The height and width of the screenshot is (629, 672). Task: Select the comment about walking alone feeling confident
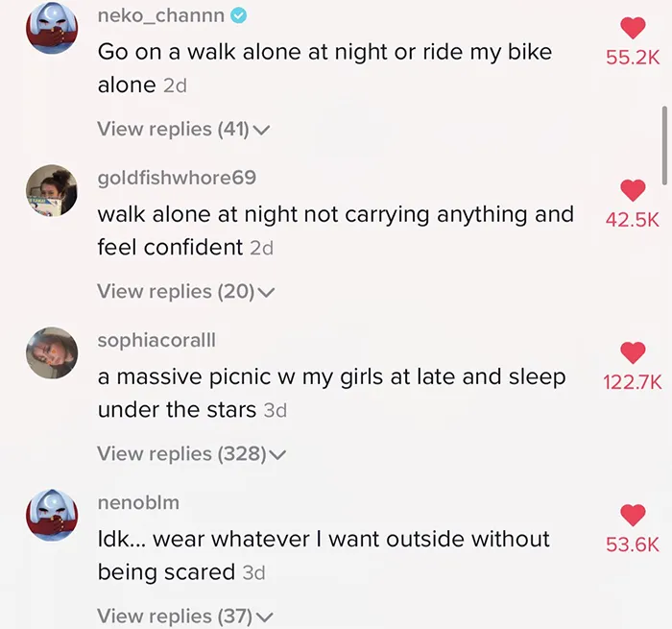click(335, 230)
